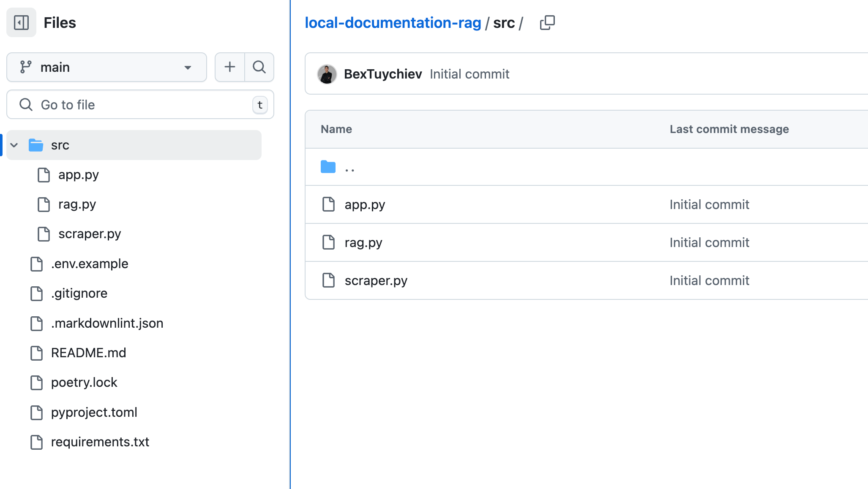Click the src folder icon
The width and height of the screenshot is (868, 489).
(36, 145)
